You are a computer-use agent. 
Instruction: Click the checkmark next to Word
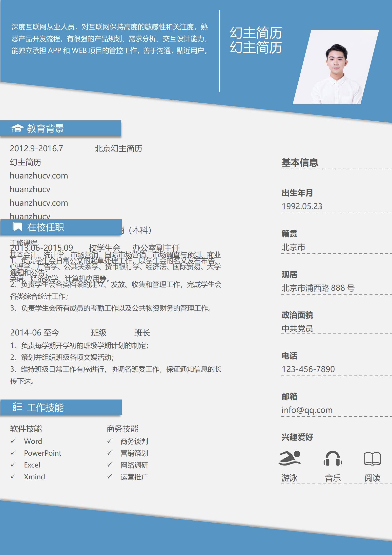pyautogui.click(x=13, y=441)
